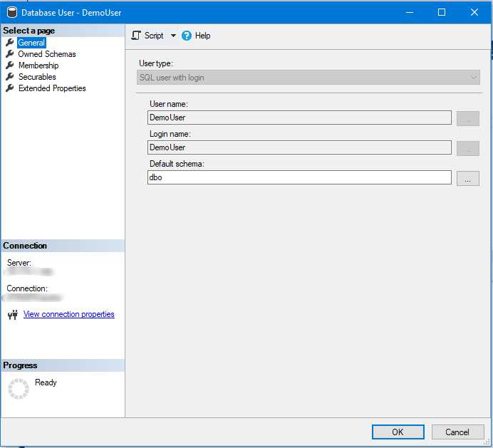
Task: Click the wrench icon next to Membership
Action: coord(10,65)
